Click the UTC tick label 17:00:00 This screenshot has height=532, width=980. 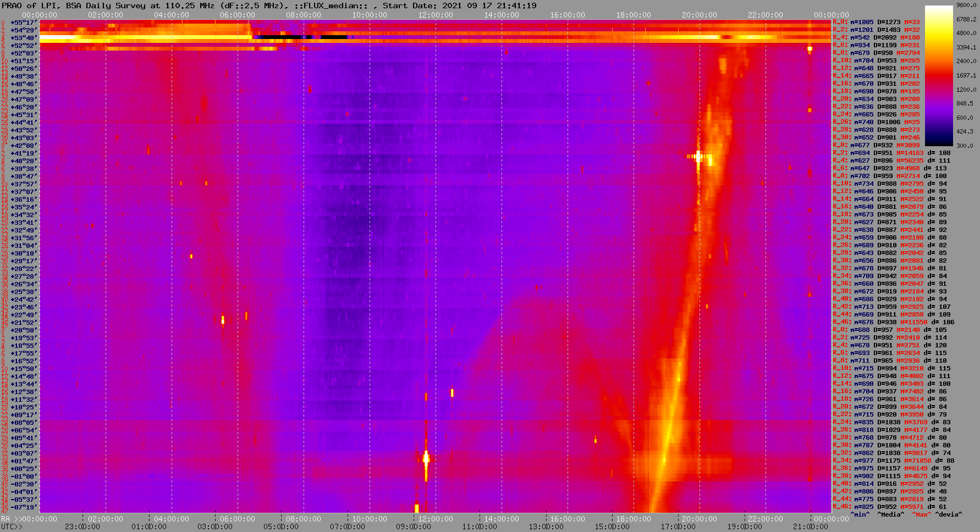[x=678, y=527]
